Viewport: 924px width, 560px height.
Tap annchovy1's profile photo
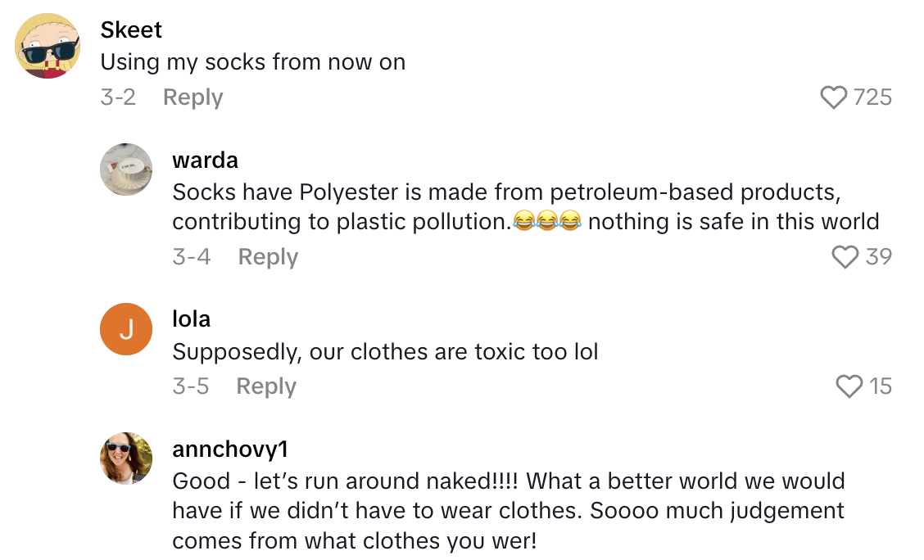(126, 458)
